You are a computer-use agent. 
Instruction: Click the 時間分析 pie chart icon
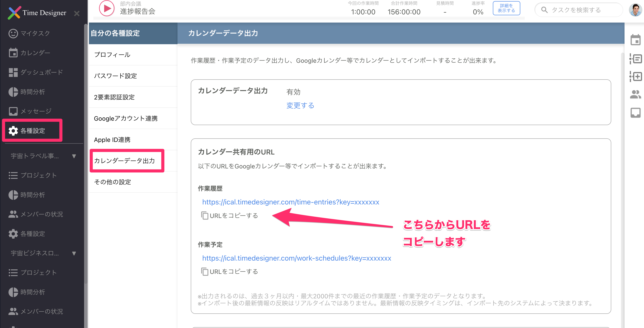tap(13, 92)
